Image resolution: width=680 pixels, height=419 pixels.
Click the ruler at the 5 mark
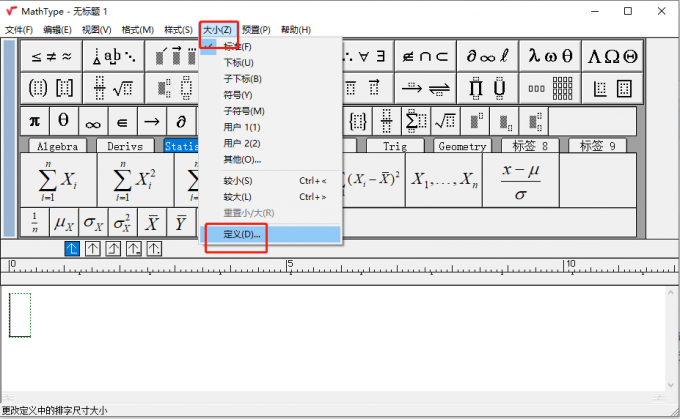288,266
